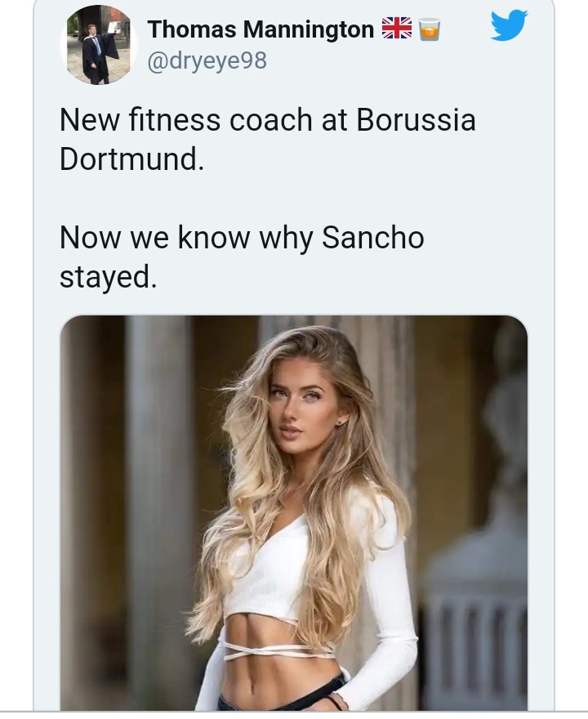
Task: Click the word "stayed." in the tweet
Action: pyautogui.click(x=107, y=276)
